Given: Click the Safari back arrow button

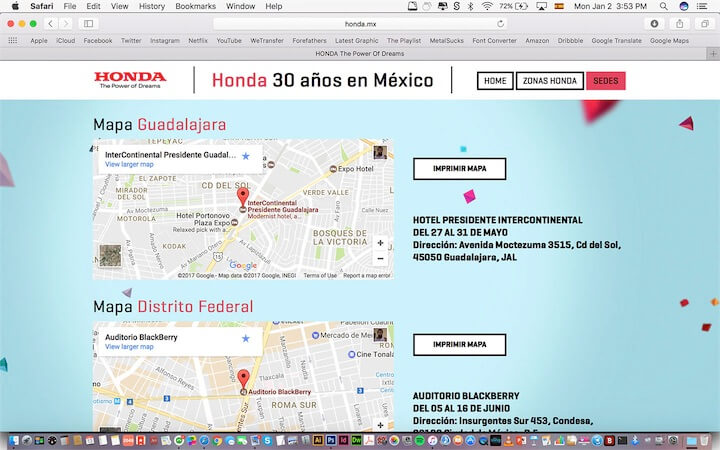Looking at the screenshot, I should click(x=50, y=23).
